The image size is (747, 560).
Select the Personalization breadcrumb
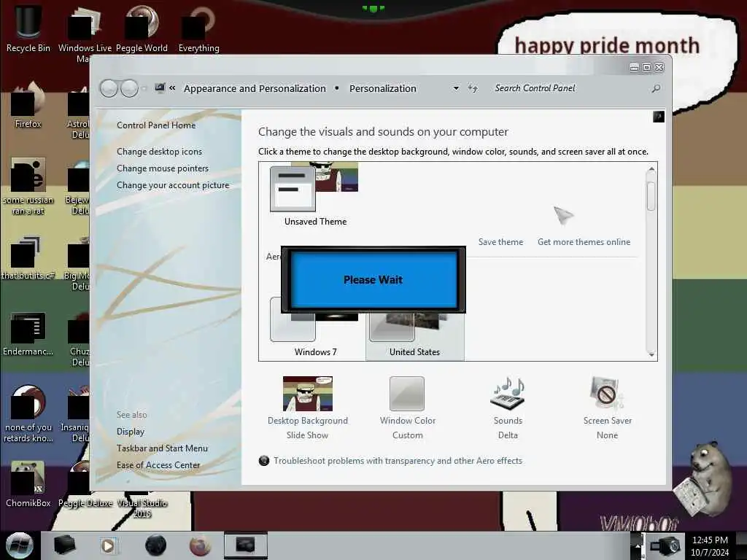[x=382, y=88]
